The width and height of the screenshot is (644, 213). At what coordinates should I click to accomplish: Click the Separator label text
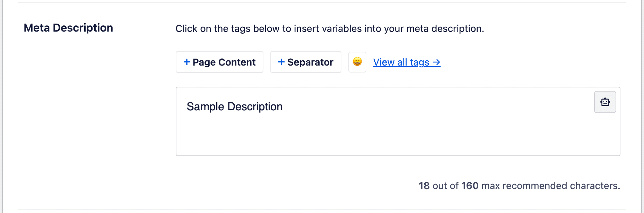310,62
